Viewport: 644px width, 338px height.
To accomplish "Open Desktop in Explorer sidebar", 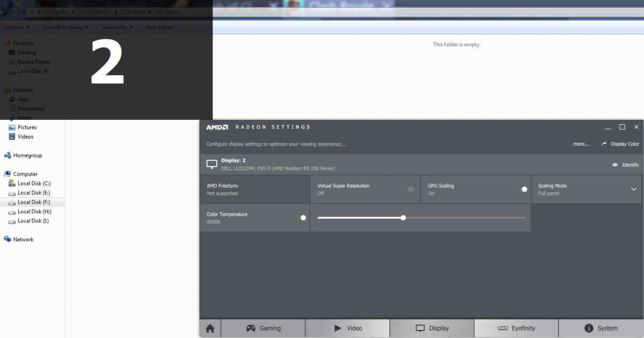I will [x=27, y=53].
